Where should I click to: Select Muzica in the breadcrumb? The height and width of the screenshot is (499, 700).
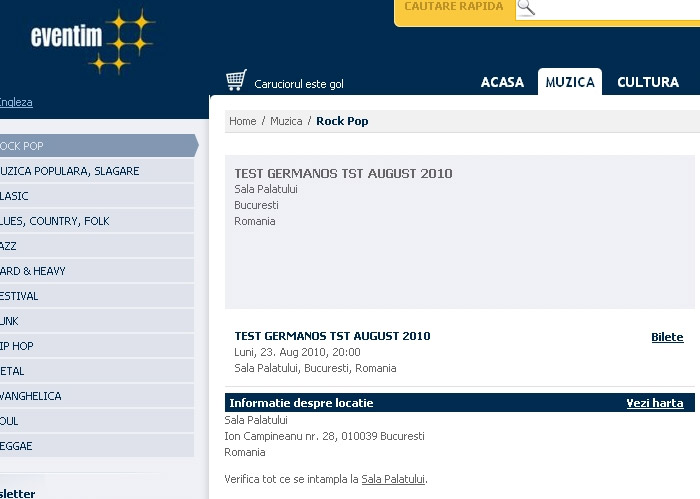(286, 121)
